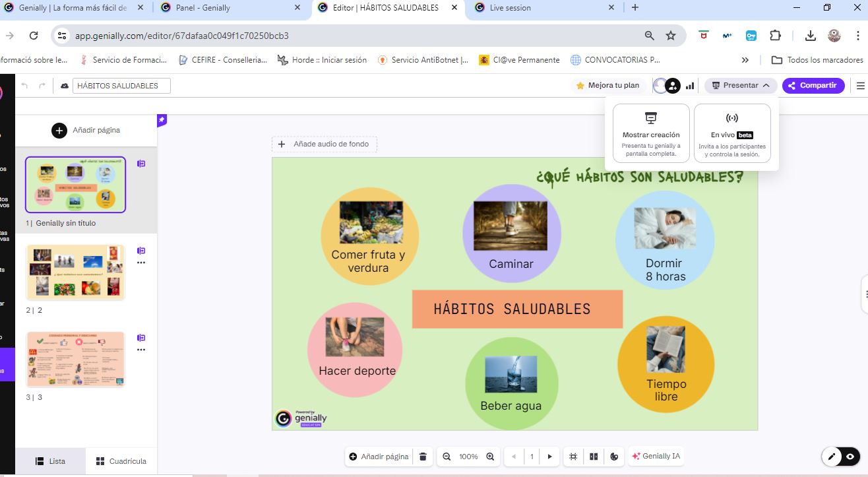Open page transitions icon beside slide 1
The height and width of the screenshot is (477, 868).
tap(141, 164)
